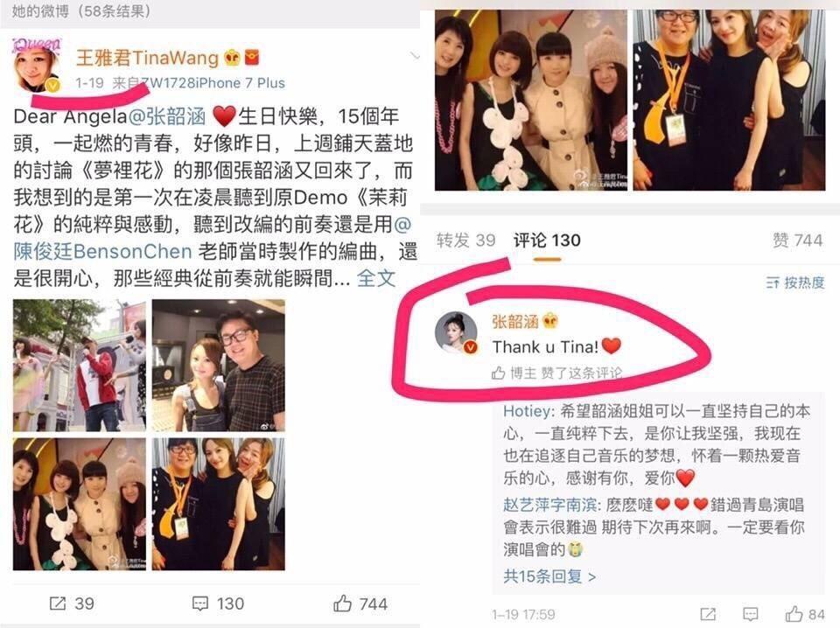The image size is (840, 628).
Task: Tap TinaWang's profile avatar
Action: click(x=37, y=65)
